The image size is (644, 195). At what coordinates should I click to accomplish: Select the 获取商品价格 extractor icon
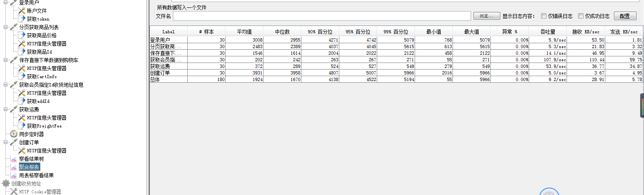(22, 35)
